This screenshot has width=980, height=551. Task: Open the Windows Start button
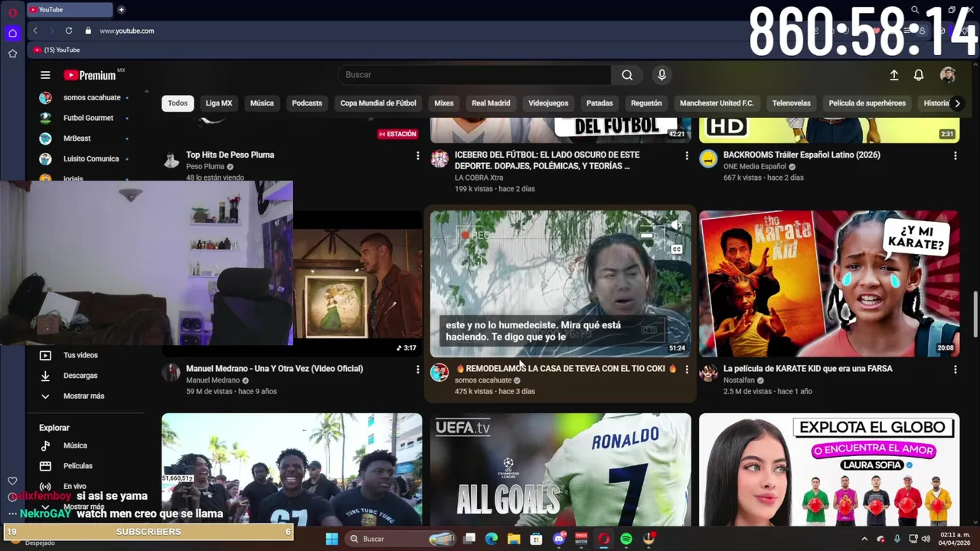click(x=332, y=539)
